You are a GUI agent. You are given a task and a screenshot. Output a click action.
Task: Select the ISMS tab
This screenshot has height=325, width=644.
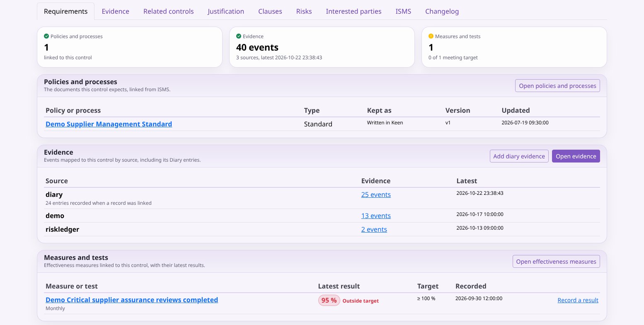click(403, 11)
